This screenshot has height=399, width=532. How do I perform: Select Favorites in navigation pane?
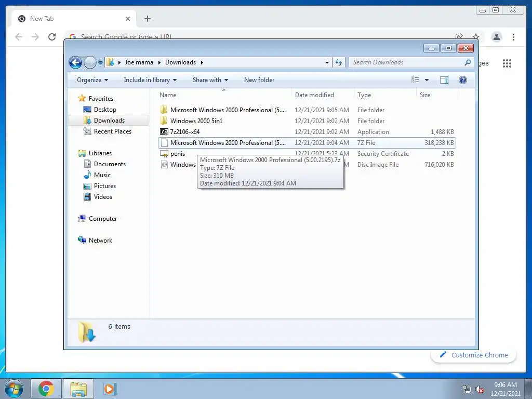pyautogui.click(x=101, y=99)
